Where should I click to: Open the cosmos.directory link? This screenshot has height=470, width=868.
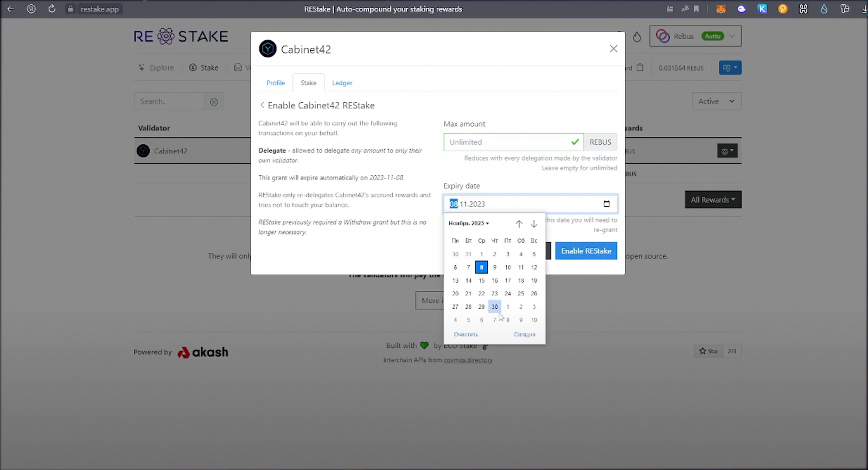[468, 360]
